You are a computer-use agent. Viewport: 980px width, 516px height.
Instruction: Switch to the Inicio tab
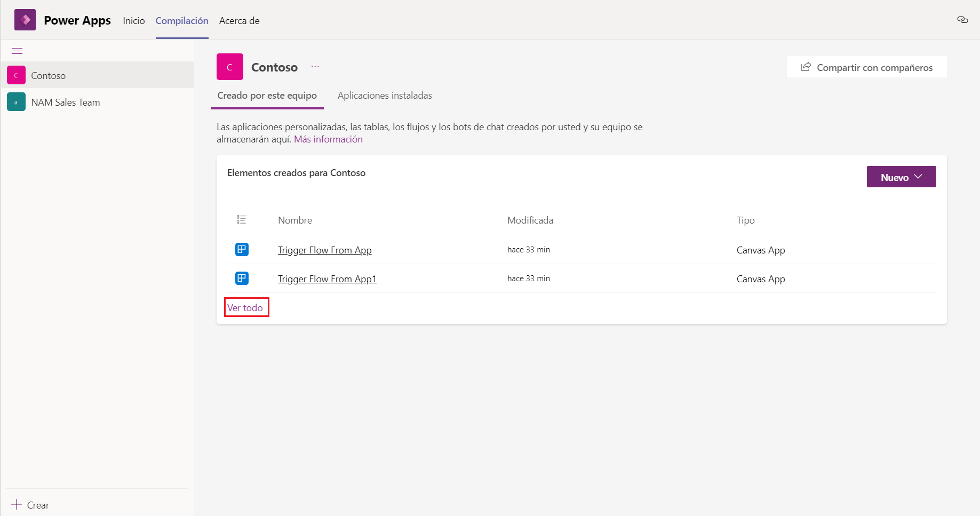point(133,21)
